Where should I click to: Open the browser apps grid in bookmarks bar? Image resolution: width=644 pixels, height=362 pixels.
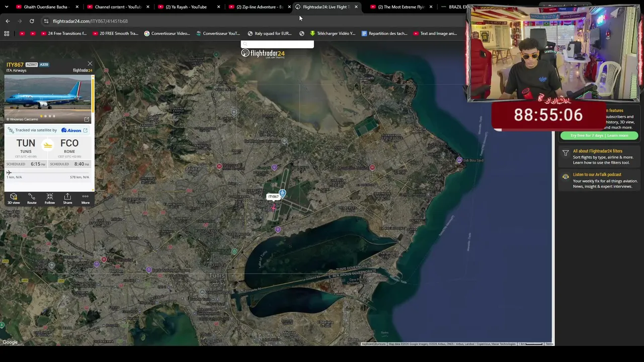(7, 34)
